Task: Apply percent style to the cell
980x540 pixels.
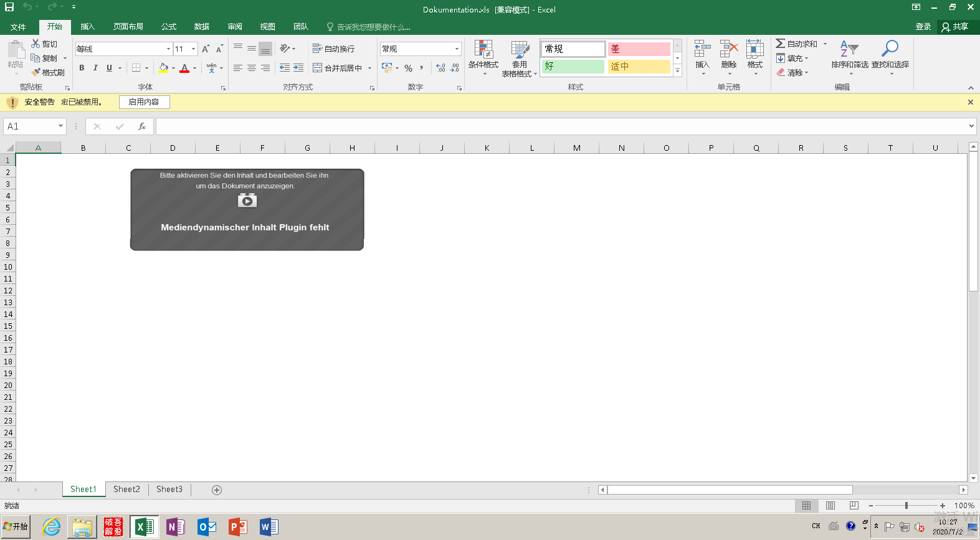Action: coord(409,68)
